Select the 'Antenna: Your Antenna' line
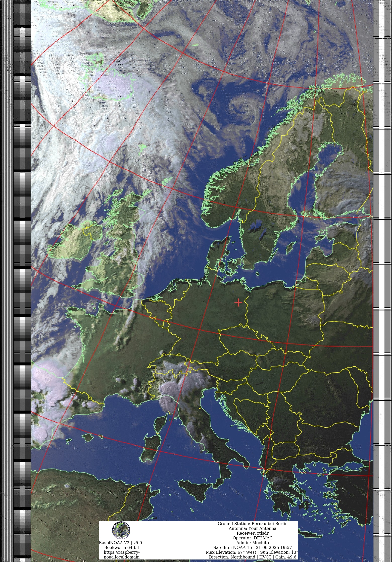The width and height of the screenshot is (392, 562). coord(253,528)
